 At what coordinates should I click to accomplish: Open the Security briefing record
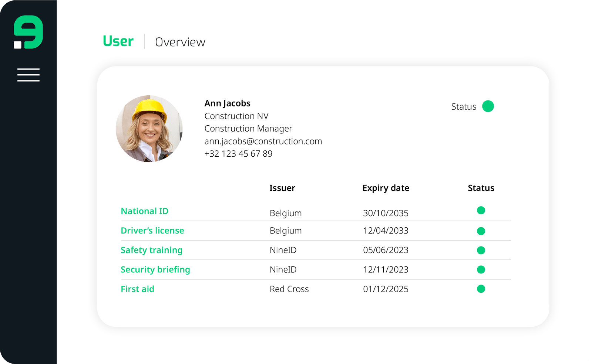pos(155,269)
